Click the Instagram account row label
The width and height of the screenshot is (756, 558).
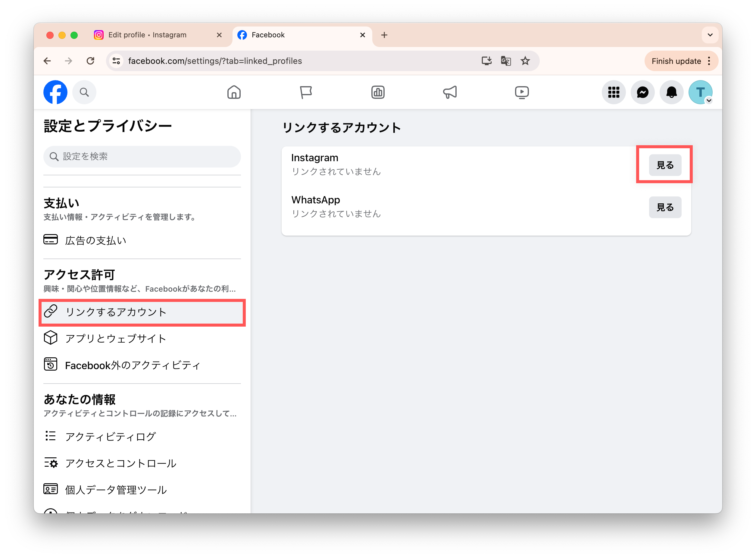click(314, 158)
